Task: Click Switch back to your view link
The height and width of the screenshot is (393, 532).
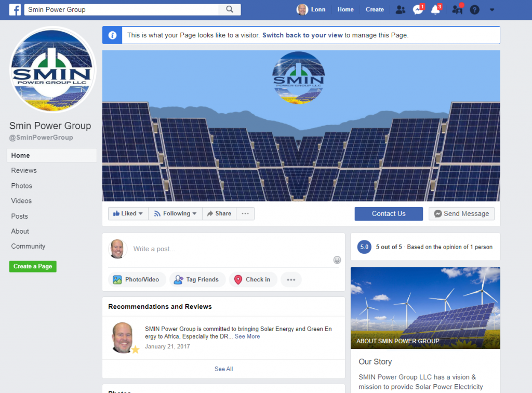Action: click(302, 35)
